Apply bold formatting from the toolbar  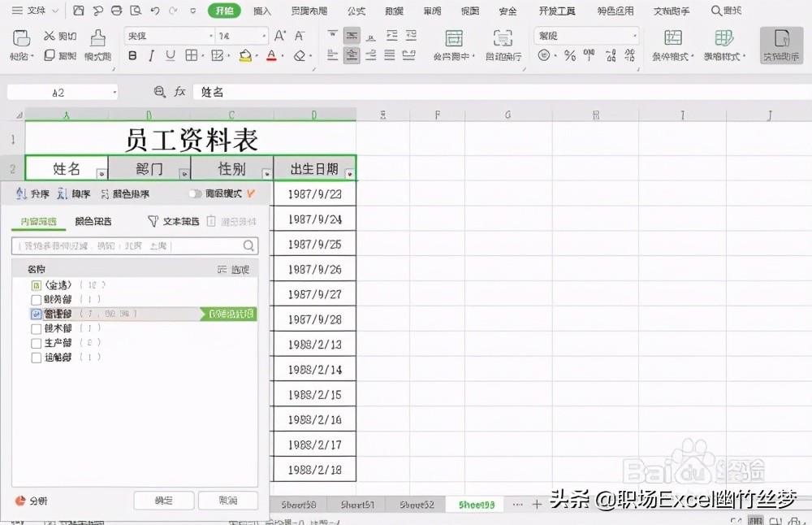tap(132, 55)
